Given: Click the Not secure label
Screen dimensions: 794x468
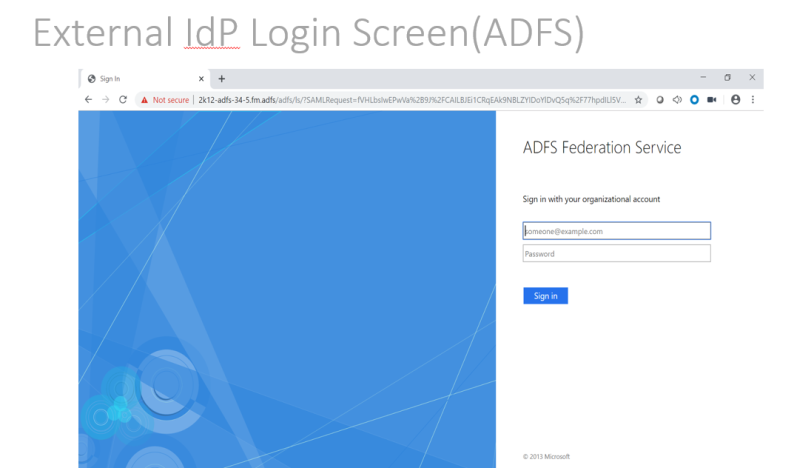Looking at the screenshot, I should [x=171, y=100].
